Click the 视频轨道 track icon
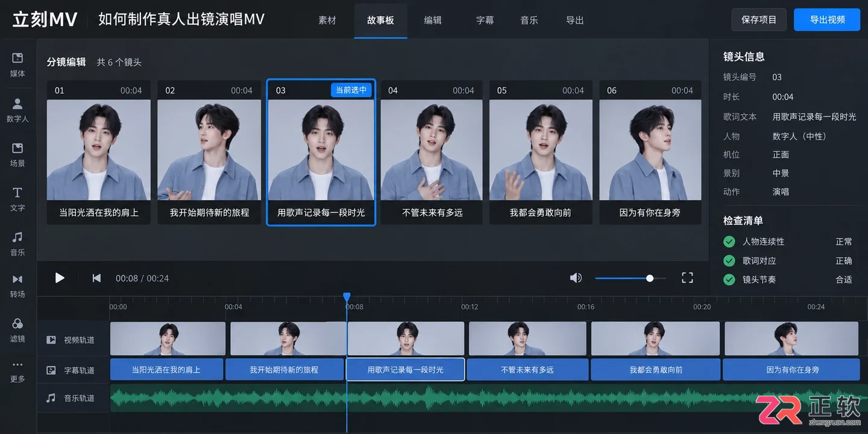Screen dimensions: 868x434 pos(51,340)
